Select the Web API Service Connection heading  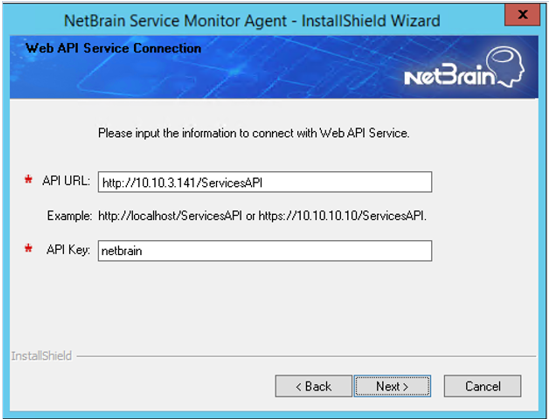coord(113,48)
